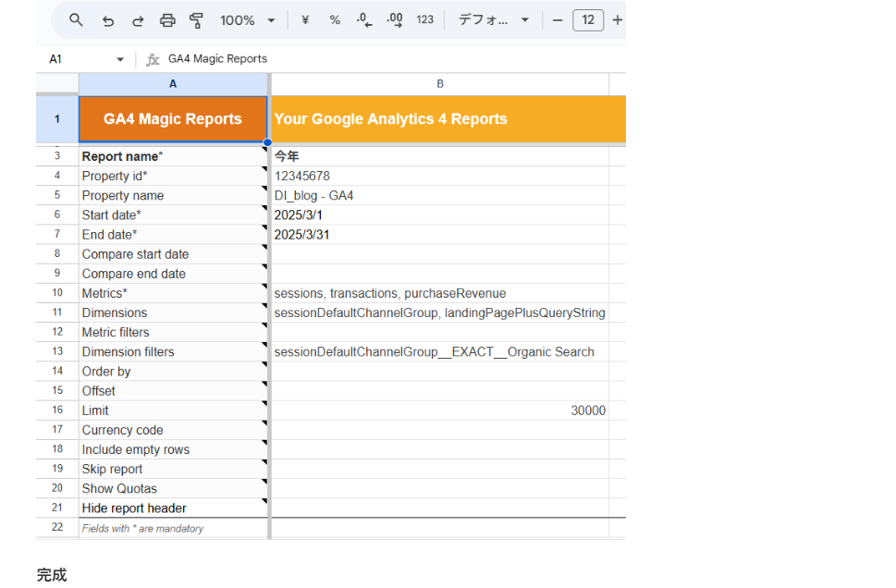Click the search menus magnifier icon

click(x=76, y=20)
